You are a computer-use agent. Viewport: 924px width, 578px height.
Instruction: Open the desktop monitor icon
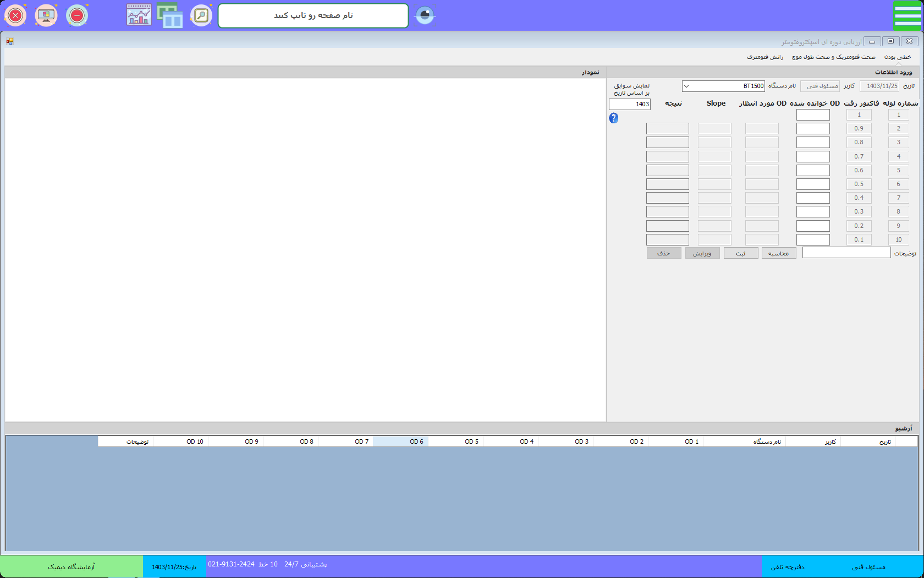tap(46, 15)
